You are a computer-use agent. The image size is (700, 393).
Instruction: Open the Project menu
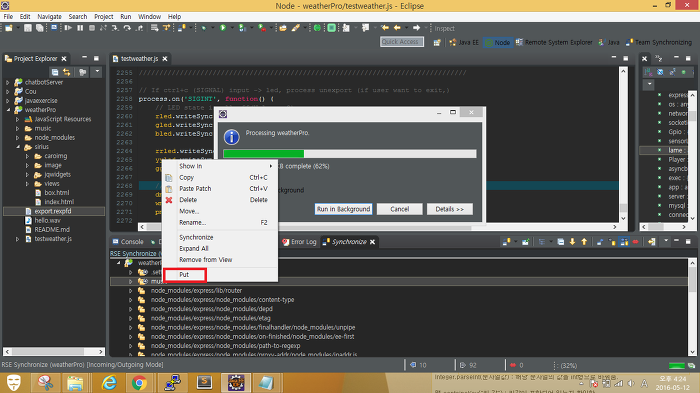(104, 17)
